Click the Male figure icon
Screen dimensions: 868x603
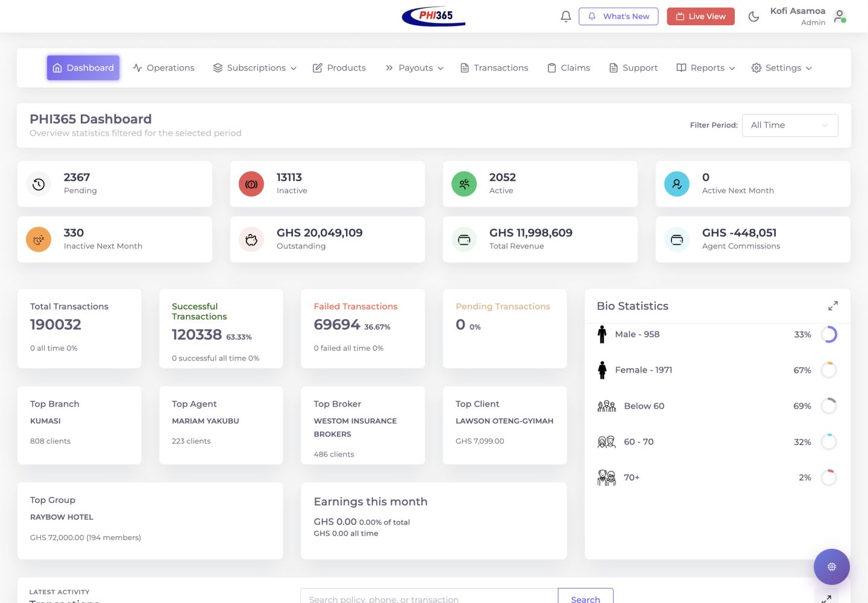point(602,334)
